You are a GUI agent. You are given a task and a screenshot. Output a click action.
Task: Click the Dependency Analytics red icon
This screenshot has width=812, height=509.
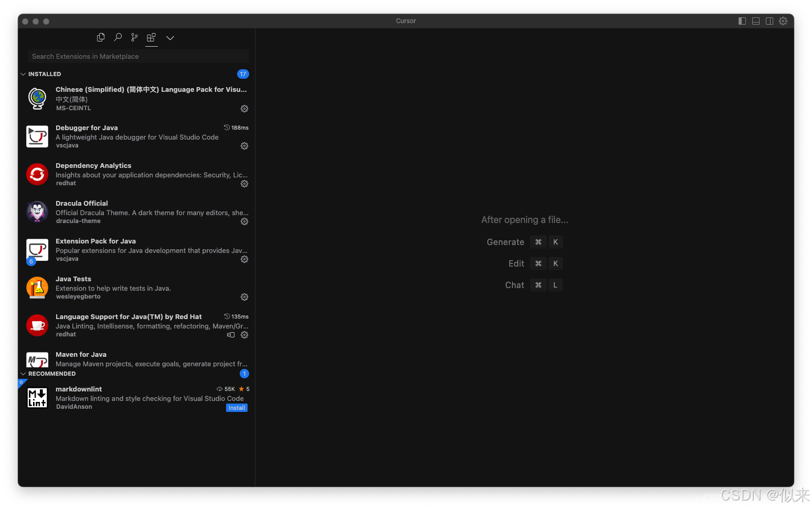point(37,174)
